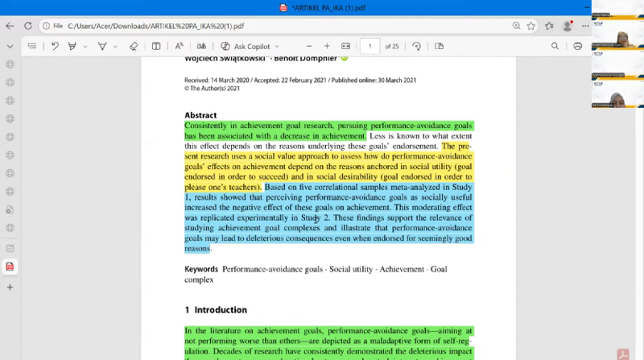
Task: Open the Draw tool options dropdown arrow
Action: point(115,47)
